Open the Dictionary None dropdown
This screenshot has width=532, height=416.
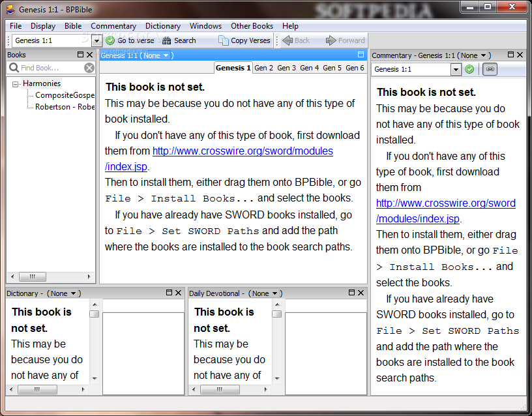[63, 293]
